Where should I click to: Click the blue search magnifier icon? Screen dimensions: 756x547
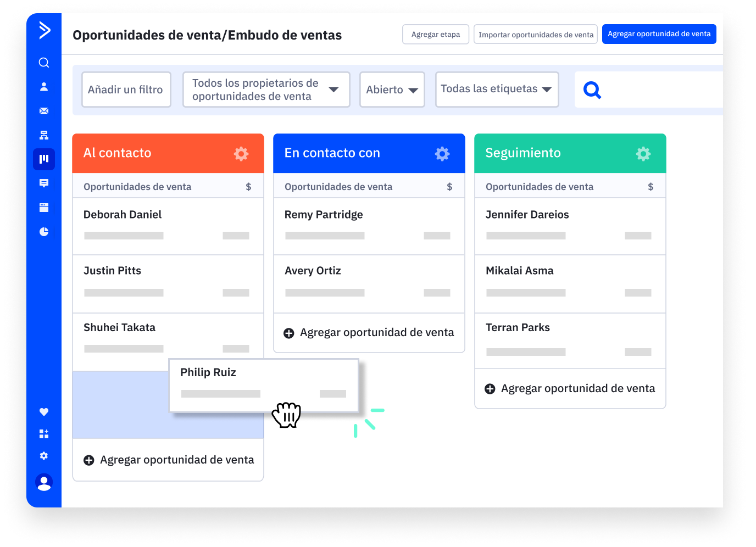click(592, 90)
